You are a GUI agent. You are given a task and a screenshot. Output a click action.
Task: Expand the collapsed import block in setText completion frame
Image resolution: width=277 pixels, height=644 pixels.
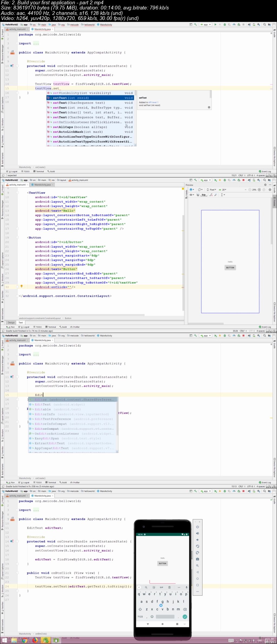click(36, 44)
